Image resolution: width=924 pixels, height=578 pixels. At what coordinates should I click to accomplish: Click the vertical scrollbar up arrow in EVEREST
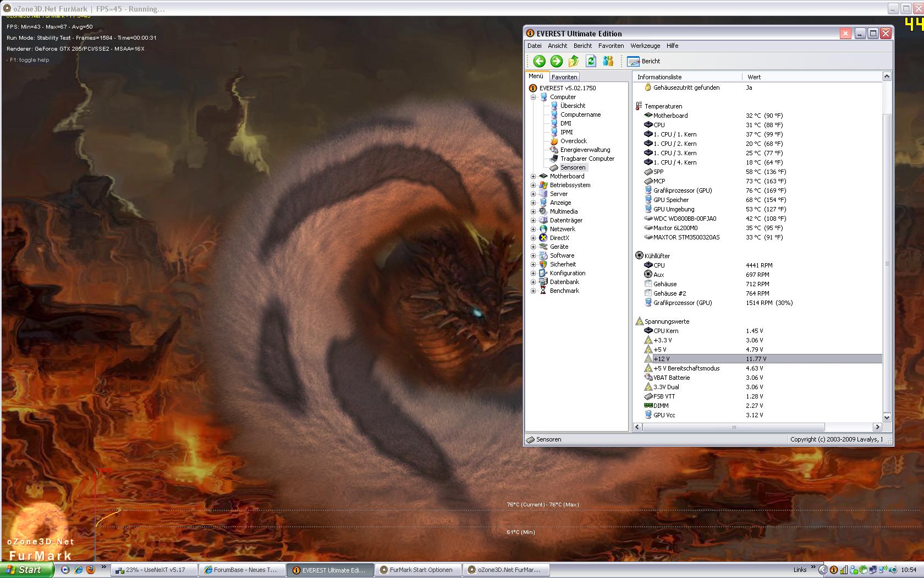click(x=887, y=77)
